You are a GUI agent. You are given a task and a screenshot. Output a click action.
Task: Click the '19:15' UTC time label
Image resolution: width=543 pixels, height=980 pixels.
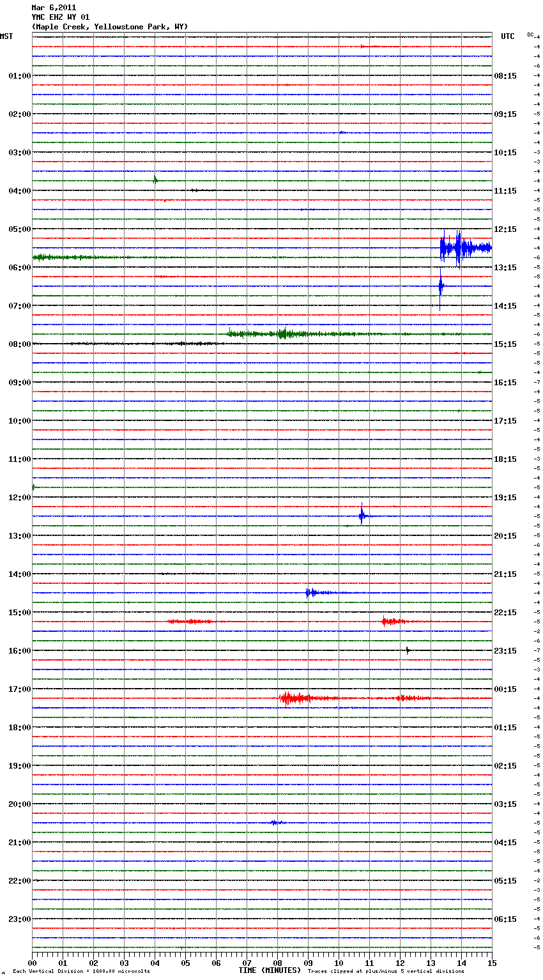coord(505,498)
